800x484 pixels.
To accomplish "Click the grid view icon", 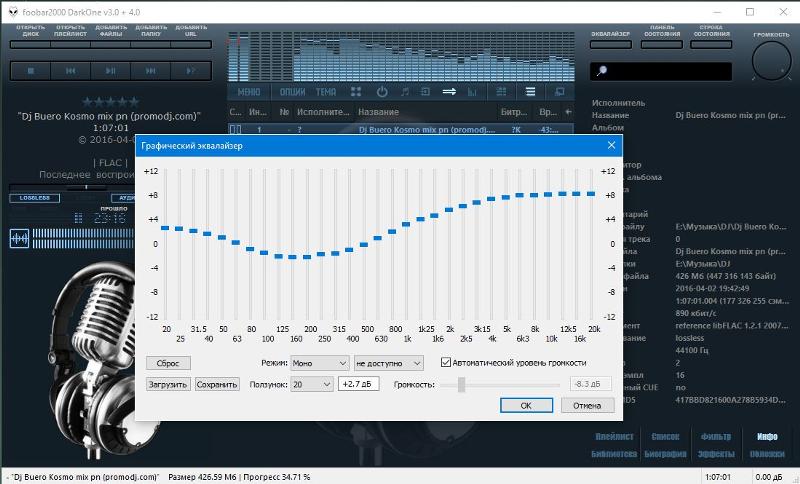I will click(502, 92).
